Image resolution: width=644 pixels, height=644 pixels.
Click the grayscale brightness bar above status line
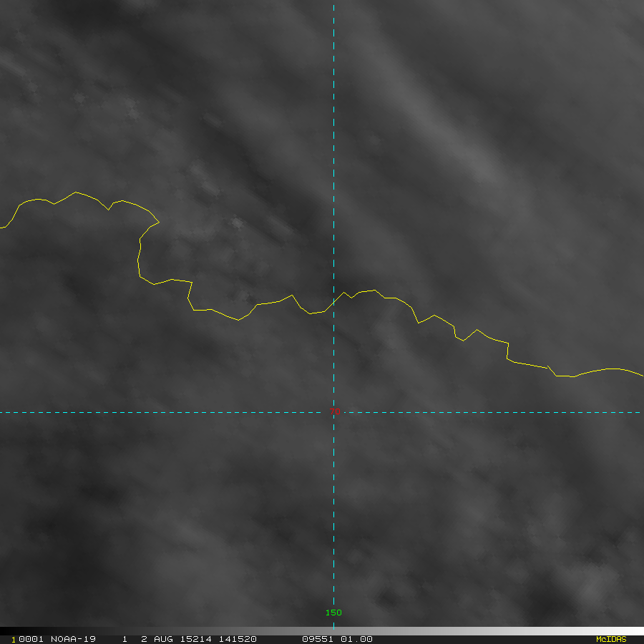pos(322,631)
